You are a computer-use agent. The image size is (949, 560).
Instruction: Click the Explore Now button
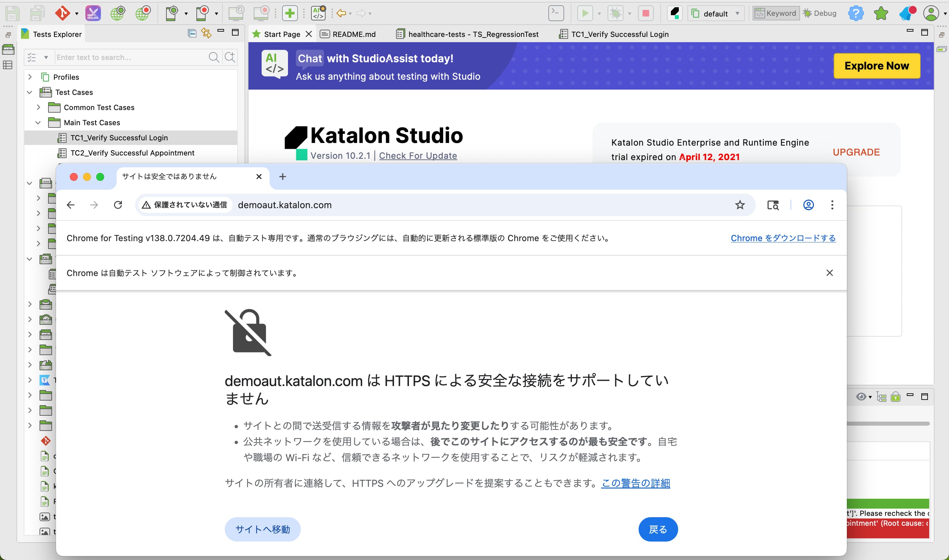(x=877, y=66)
